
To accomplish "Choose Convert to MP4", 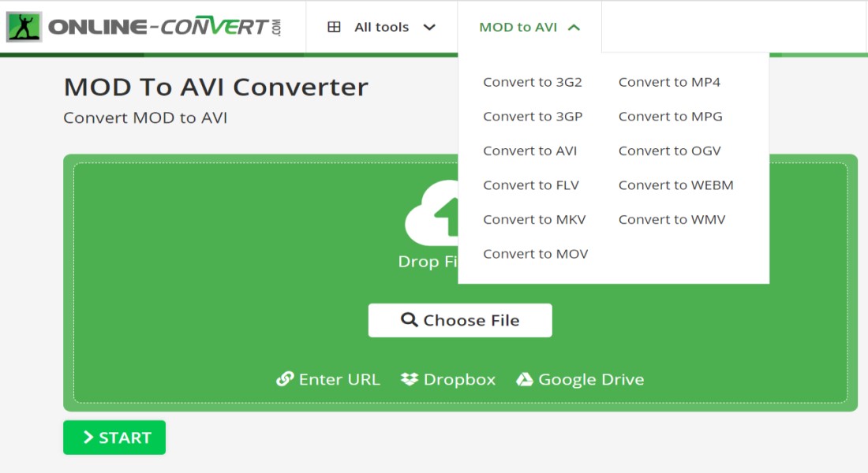I will point(669,82).
